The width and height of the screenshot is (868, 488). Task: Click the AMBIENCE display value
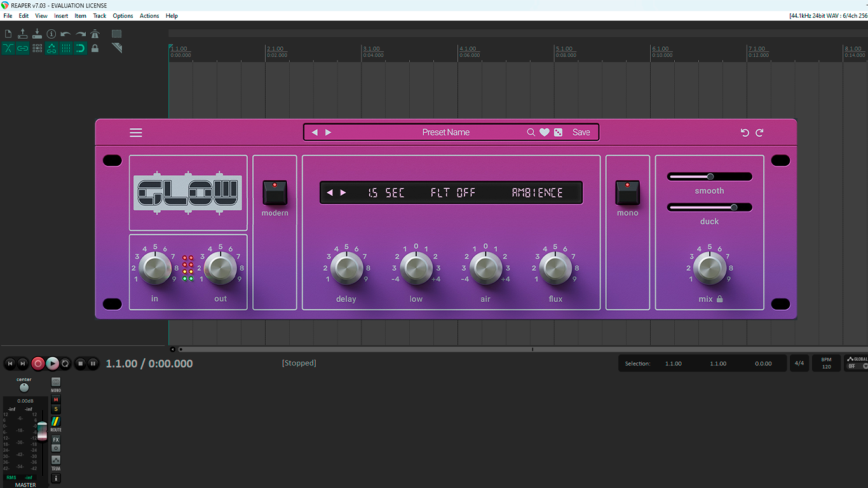(x=538, y=193)
